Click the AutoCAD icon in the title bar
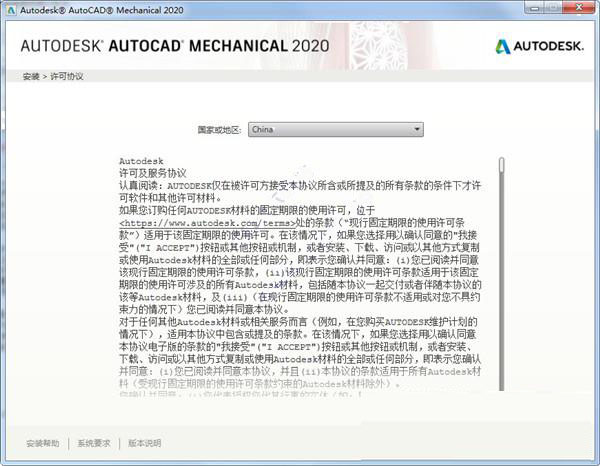600x466 pixels. [11, 10]
